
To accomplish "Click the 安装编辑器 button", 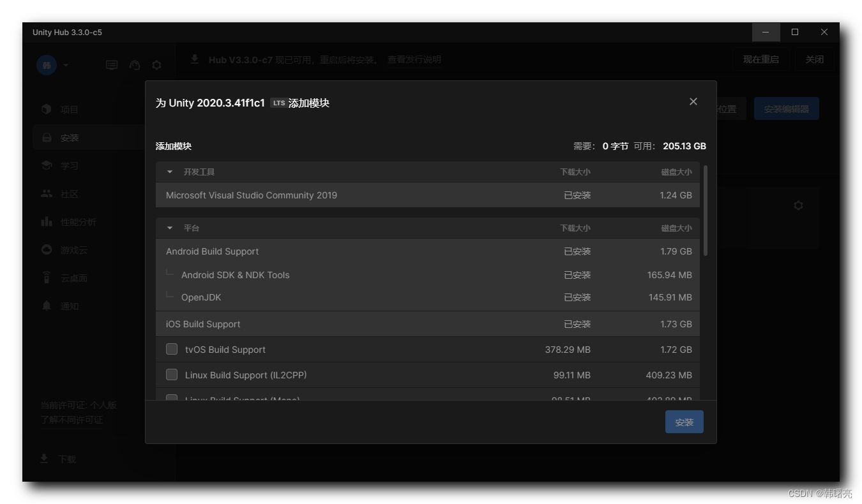I will (x=787, y=109).
